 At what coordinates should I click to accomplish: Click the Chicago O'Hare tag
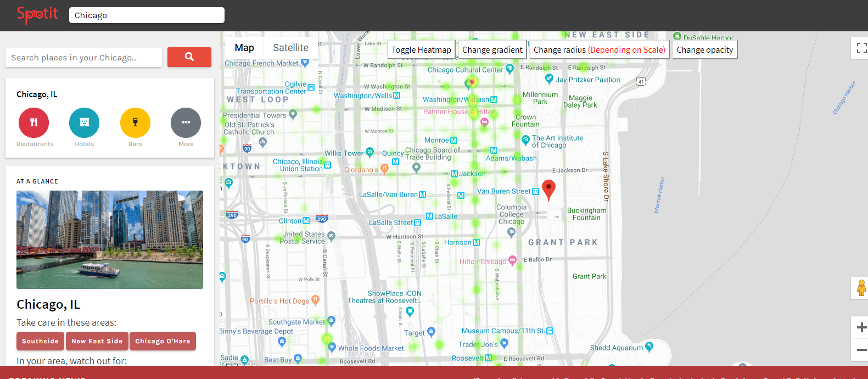[163, 341]
